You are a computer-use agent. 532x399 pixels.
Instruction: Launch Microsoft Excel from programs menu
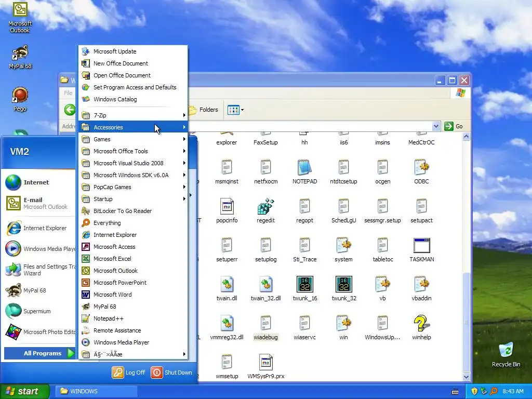click(x=134, y=259)
